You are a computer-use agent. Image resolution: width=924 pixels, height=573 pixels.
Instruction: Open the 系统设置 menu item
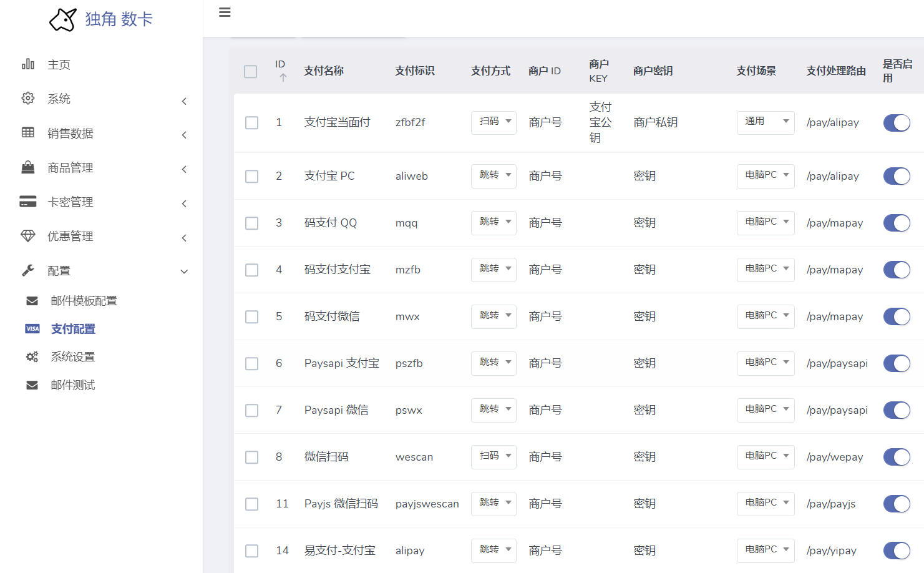73,356
